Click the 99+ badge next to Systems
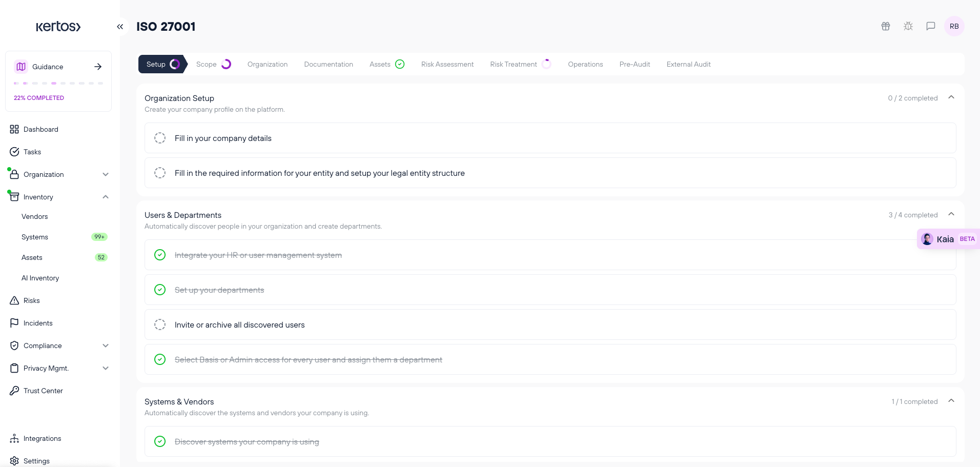 coord(99,237)
